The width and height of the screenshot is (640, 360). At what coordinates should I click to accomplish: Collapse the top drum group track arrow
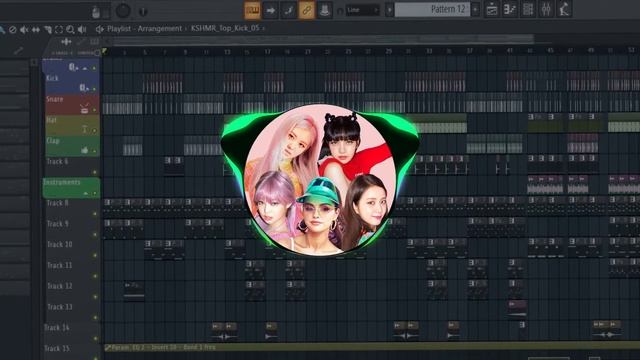[85, 68]
